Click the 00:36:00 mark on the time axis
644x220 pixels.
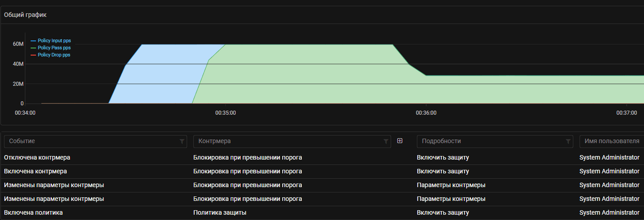(x=426, y=113)
